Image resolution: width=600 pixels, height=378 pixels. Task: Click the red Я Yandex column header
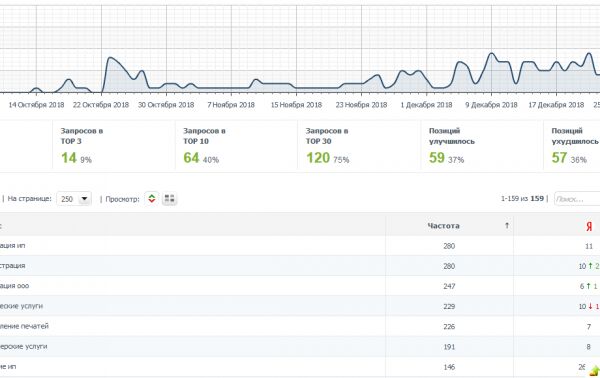pos(589,226)
